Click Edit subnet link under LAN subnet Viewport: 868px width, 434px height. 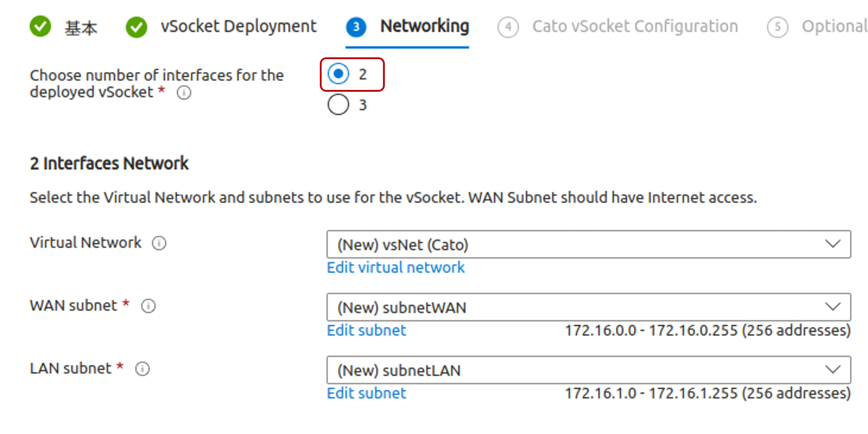click(x=367, y=393)
